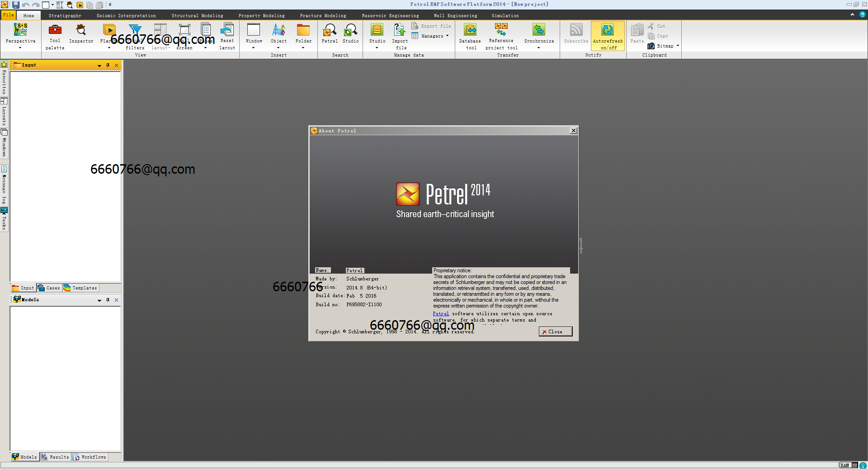This screenshot has width=868, height=469.
Task: Collapse the ribbon with the up chevron
Action: point(852,14)
